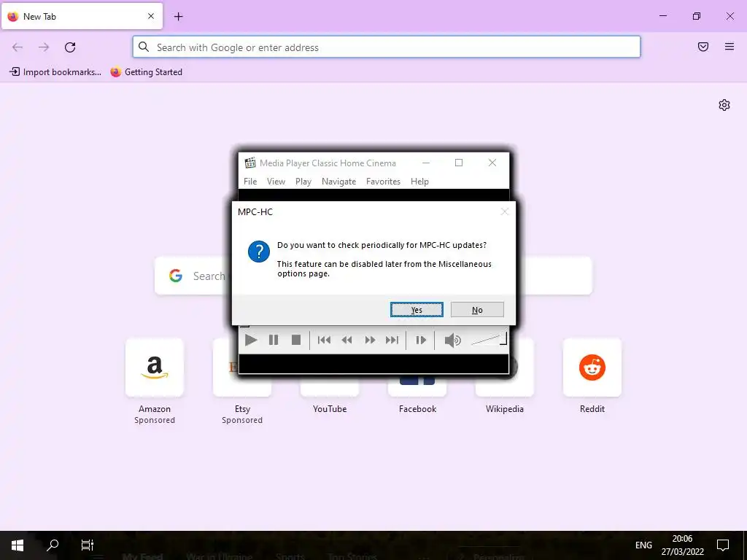Open the Firefox application menu

(x=729, y=47)
